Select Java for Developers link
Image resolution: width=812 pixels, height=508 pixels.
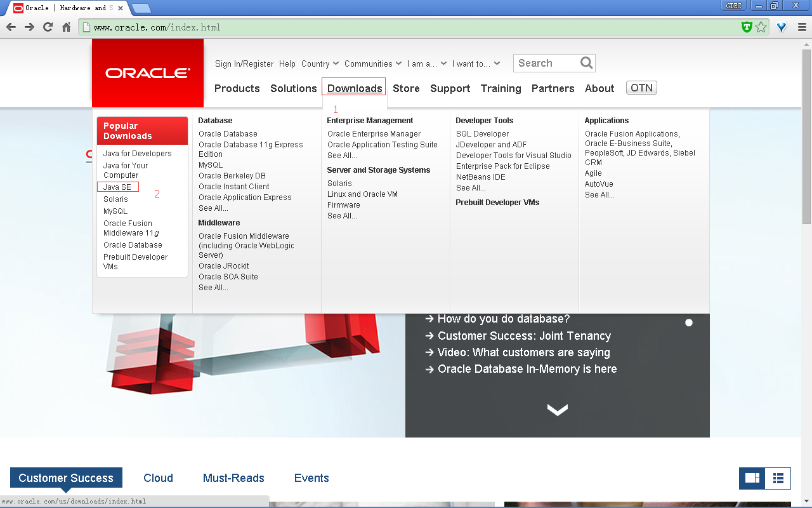tap(138, 154)
